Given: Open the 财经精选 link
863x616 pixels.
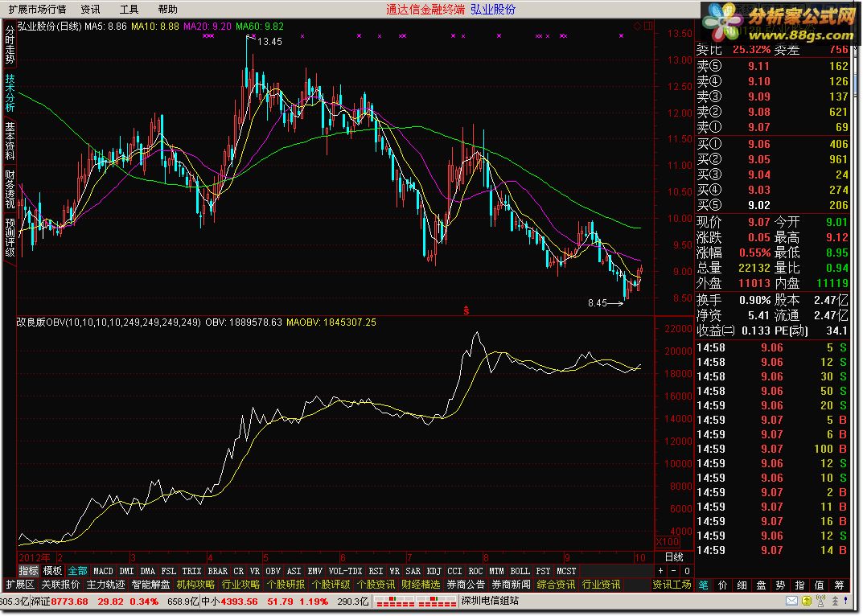Looking at the screenshot, I should (x=421, y=585).
